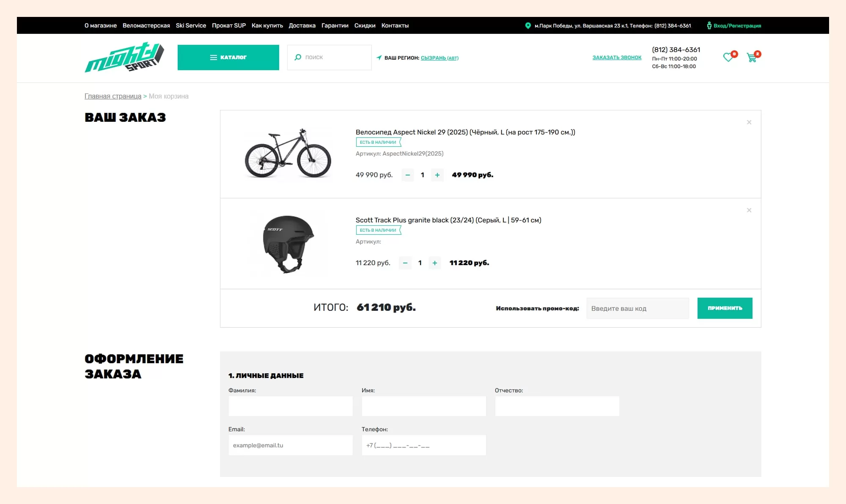Open the bicycle product thumbnail
The width and height of the screenshot is (846, 504).
288,154
